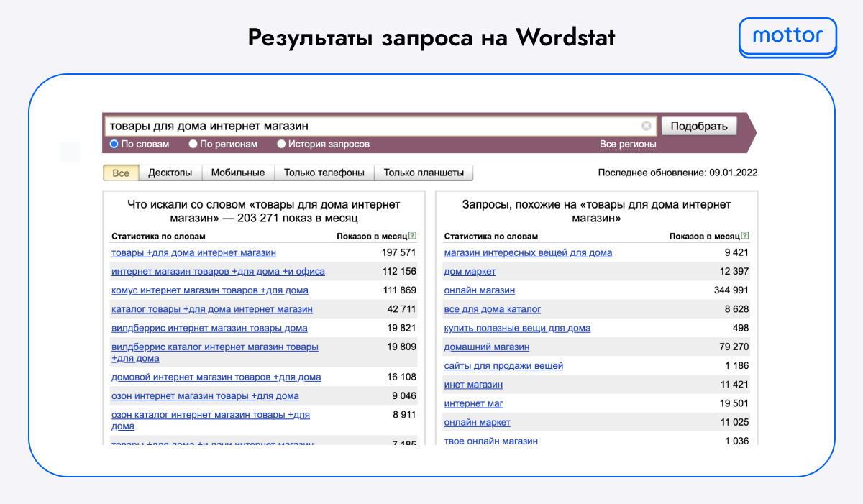This screenshot has height=504, width=863.
Task: Open the 'сайты для продажи вещей' link
Action: tap(504, 366)
